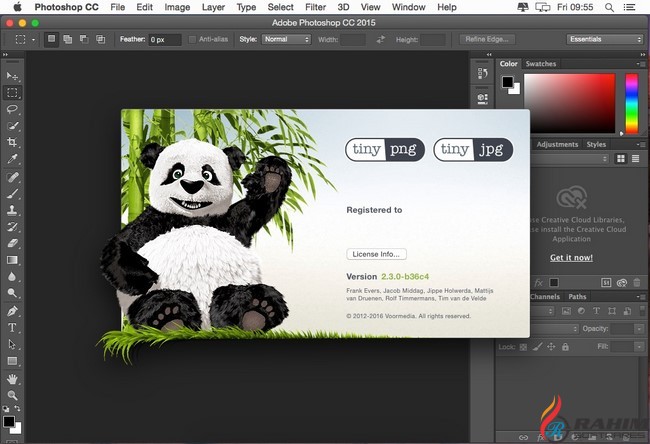Select the Move tool

(x=12, y=76)
